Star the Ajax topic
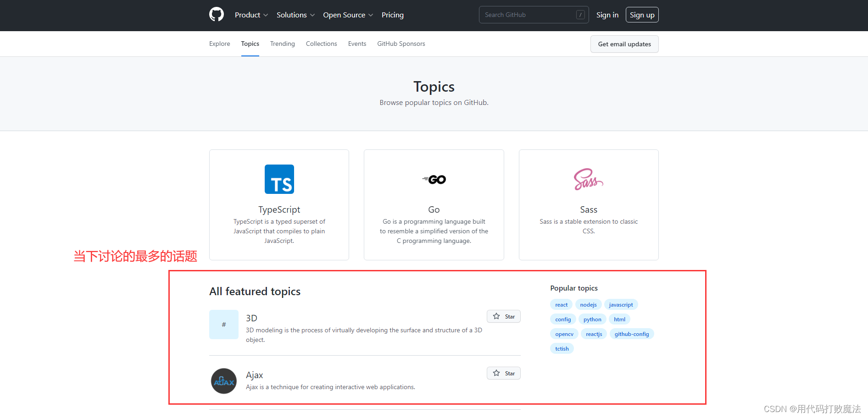Viewport: 868px width, 418px height. click(504, 373)
